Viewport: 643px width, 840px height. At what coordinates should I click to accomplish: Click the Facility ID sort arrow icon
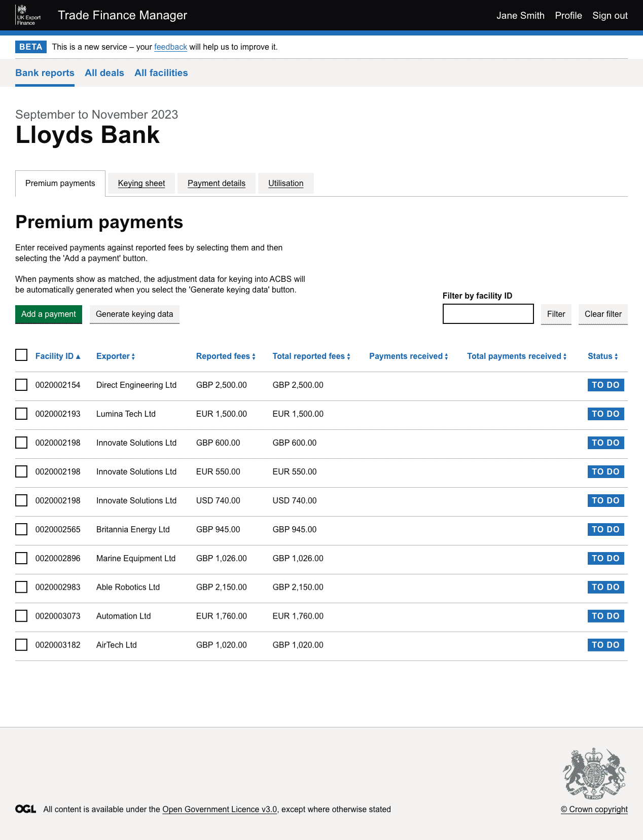coord(78,356)
